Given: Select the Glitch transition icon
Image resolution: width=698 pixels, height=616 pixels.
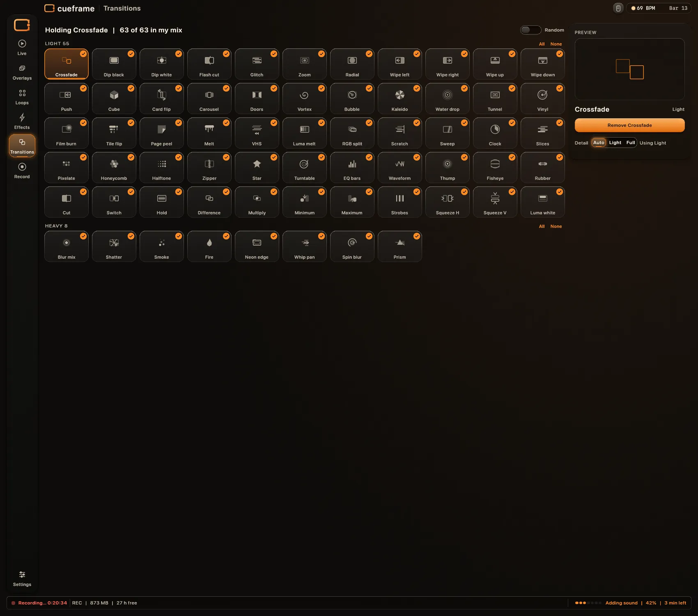Looking at the screenshot, I should (257, 60).
